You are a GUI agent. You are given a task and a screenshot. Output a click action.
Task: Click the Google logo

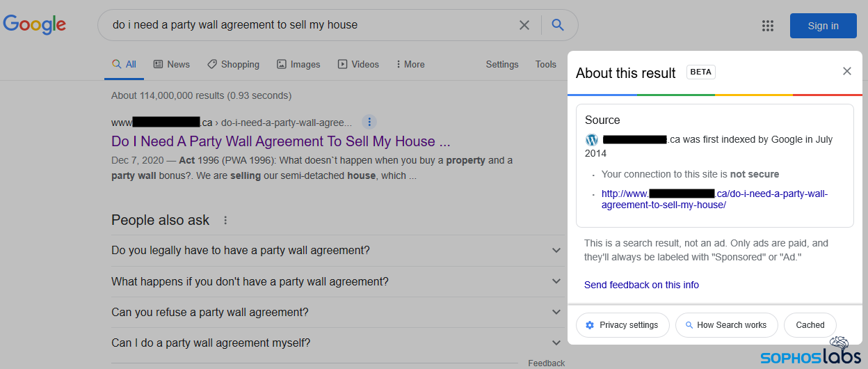pyautogui.click(x=35, y=25)
